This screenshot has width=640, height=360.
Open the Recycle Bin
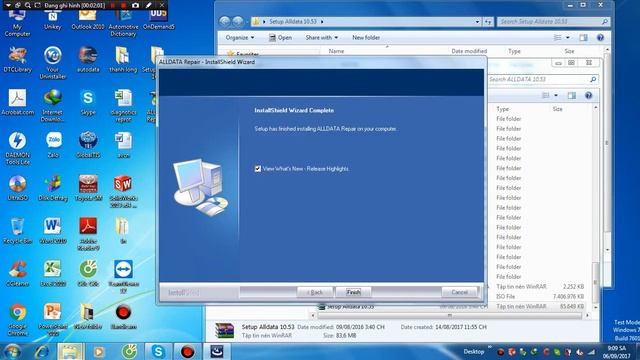18,231
